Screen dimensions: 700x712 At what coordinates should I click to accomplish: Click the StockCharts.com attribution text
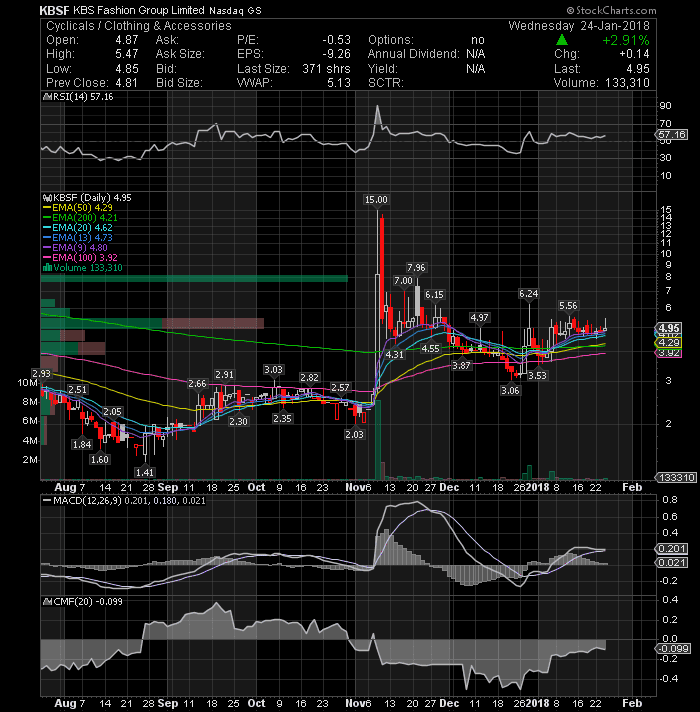pyautogui.click(x=611, y=10)
